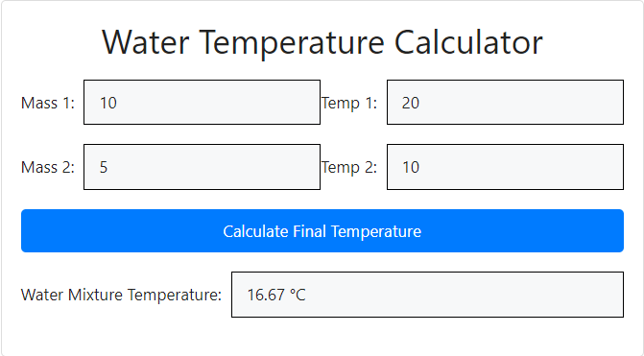Click into the Temp 2 field
Screen dimensions: 644x356
[505, 167]
